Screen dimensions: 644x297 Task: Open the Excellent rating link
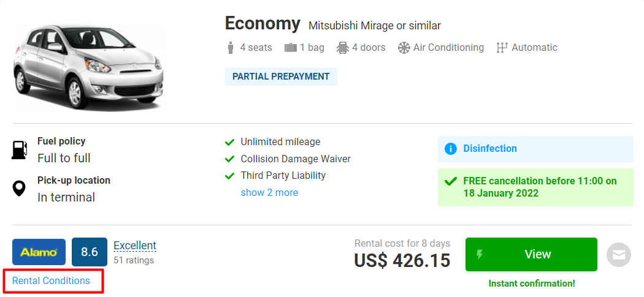click(135, 246)
